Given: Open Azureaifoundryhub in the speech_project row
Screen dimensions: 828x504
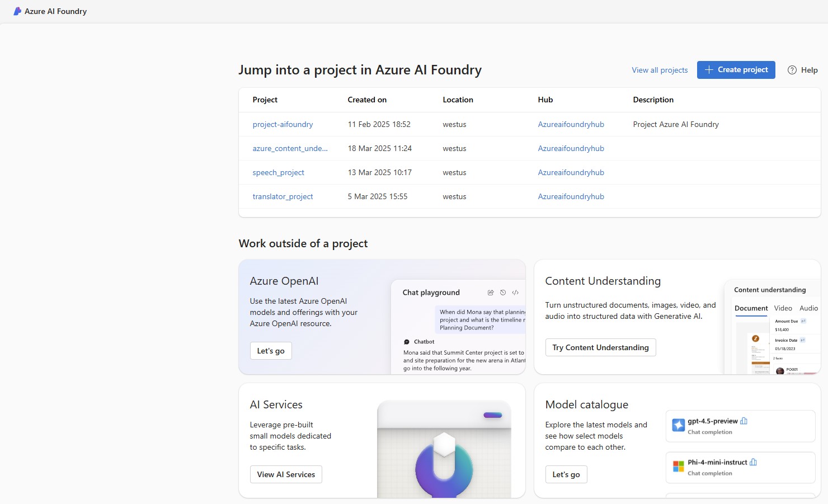Looking at the screenshot, I should [x=571, y=172].
